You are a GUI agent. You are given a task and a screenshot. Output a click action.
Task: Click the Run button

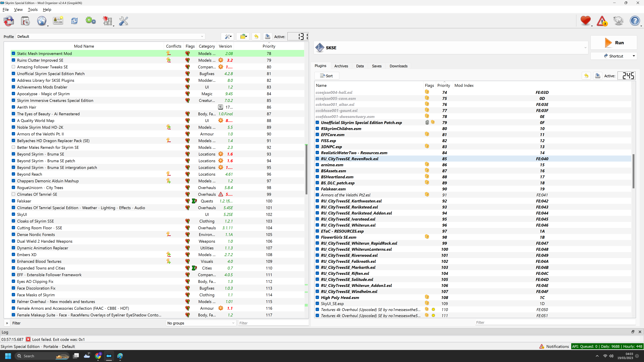[x=613, y=42]
